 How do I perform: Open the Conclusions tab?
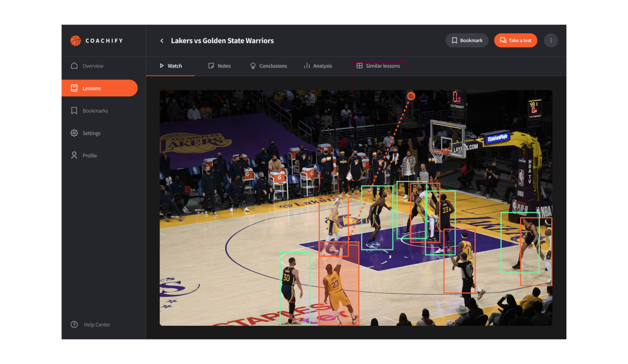pyautogui.click(x=269, y=66)
